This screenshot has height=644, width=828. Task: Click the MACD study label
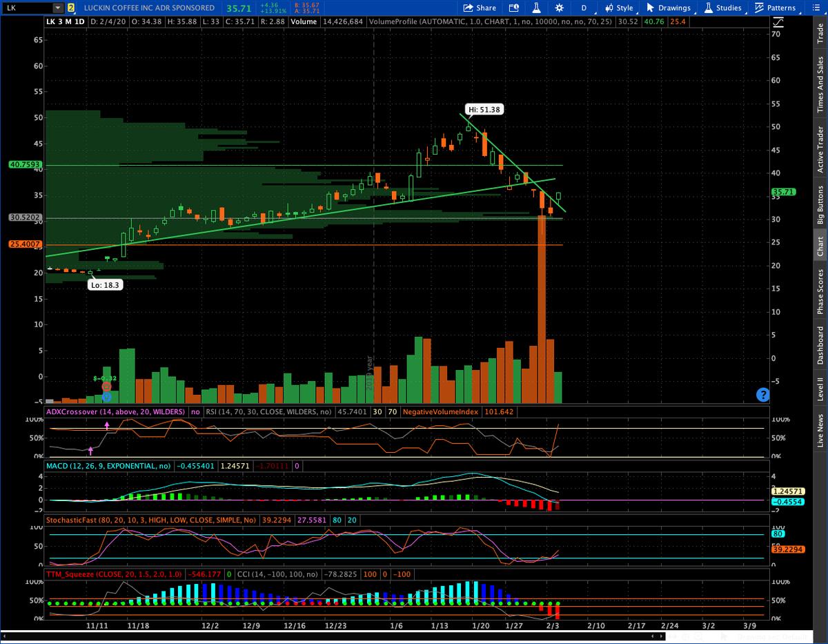coord(108,467)
